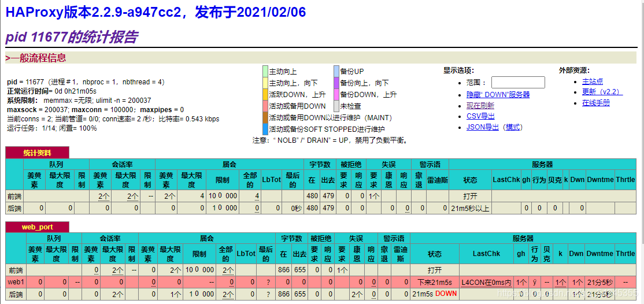Viewport: 644px width, 304px height.
Task: Click the 下来21m5s status in web1 row
Action: click(435, 282)
